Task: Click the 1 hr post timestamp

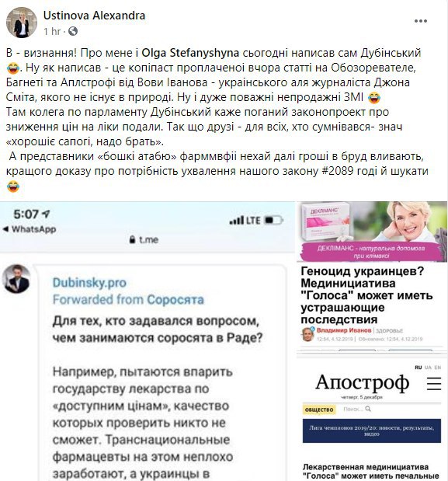Action: click(x=52, y=31)
